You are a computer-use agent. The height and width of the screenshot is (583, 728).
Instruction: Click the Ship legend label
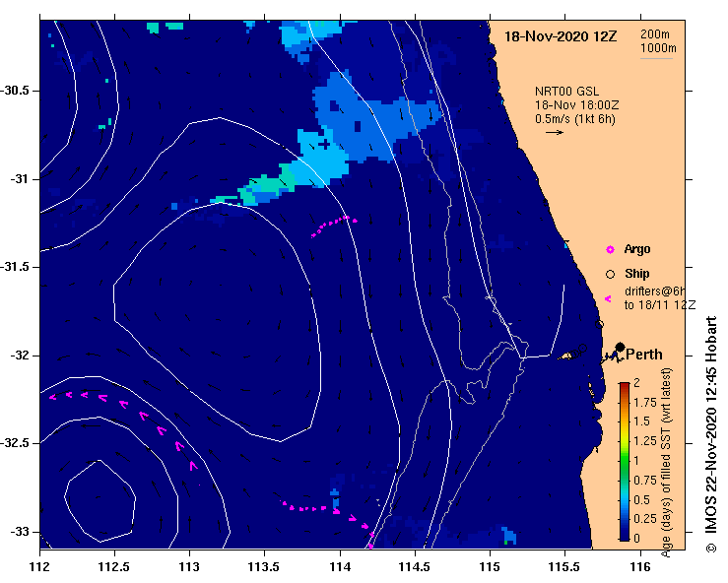tap(636, 274)
